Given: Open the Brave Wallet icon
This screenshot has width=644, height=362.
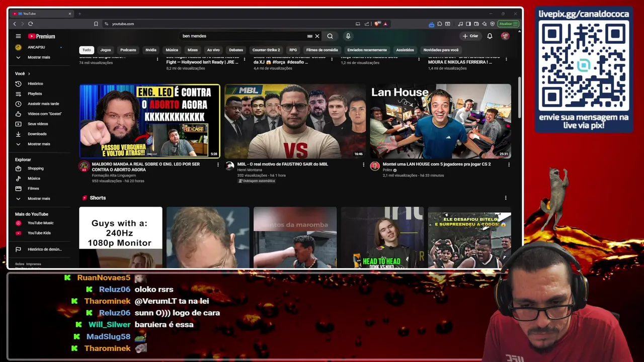Looking at the screenshot, I should point(476,24).
